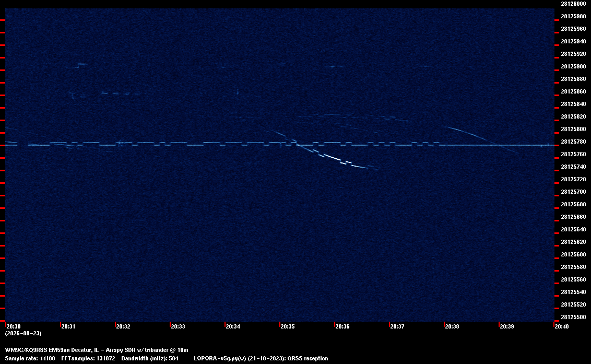Screen dimensions: 591x364
Task: Click the 28126000 frequency label
Action: pos(573,4)
